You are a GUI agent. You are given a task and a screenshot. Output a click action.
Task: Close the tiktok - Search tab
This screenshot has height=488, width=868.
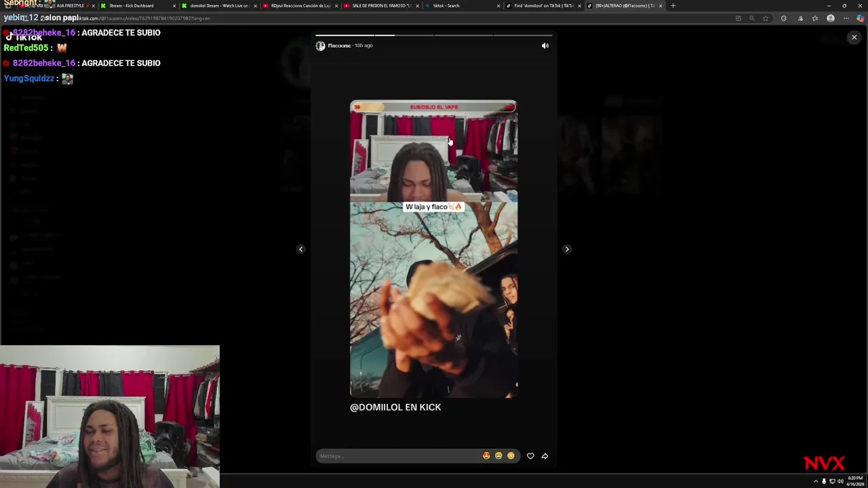(498, 5)
